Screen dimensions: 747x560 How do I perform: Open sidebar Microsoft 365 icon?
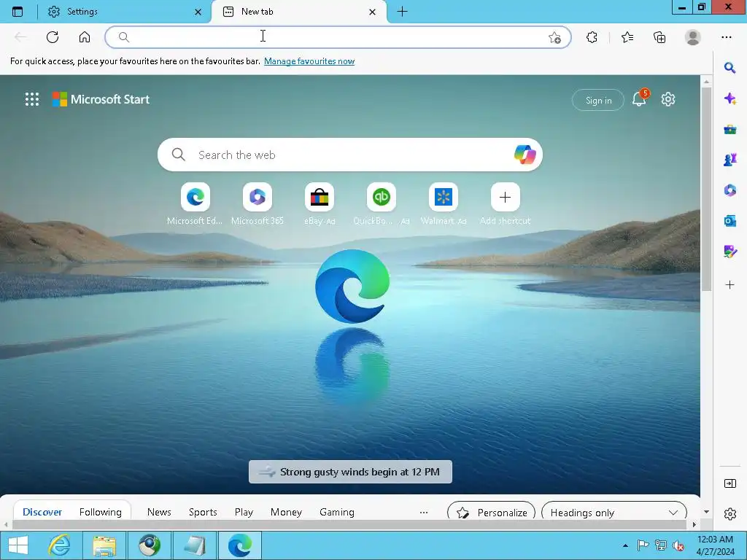pyautogui.click(x=729, y=190)
